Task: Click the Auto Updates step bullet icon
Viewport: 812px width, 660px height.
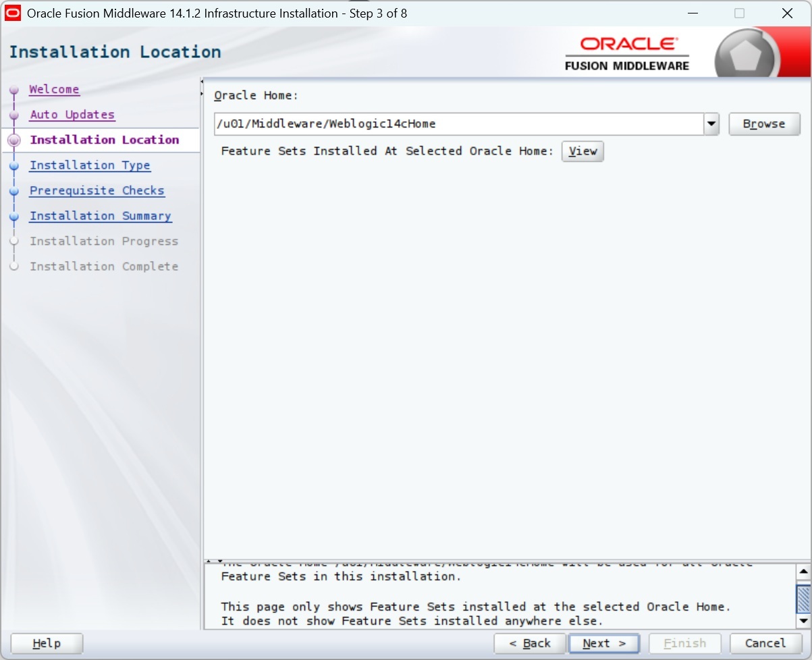Action: click(14, 115)
